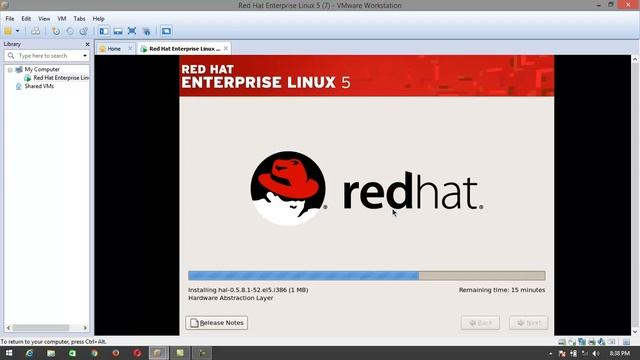Open the Release Notes
This screenshot has height=360, width=640.
pos(217,323)
